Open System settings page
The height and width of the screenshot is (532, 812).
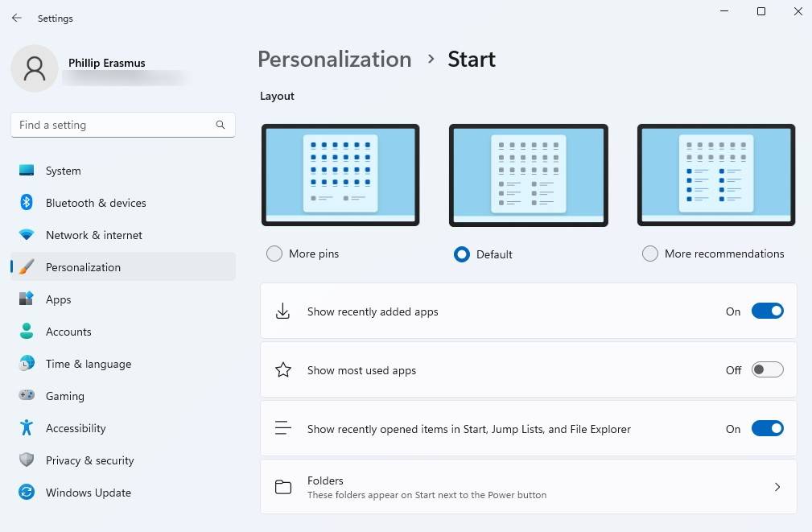click(123, 171)
